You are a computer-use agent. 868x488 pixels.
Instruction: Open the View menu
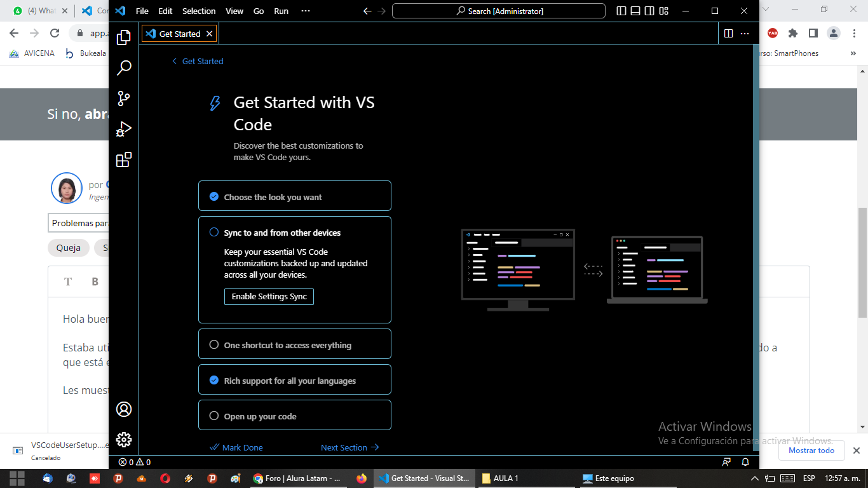(234, 11)
